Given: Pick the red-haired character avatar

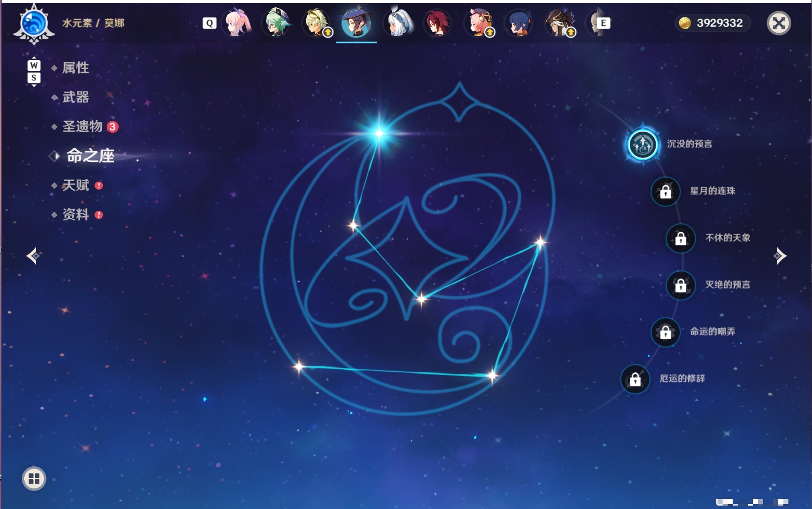Looking at the screenshot, I should coord(437,23).
